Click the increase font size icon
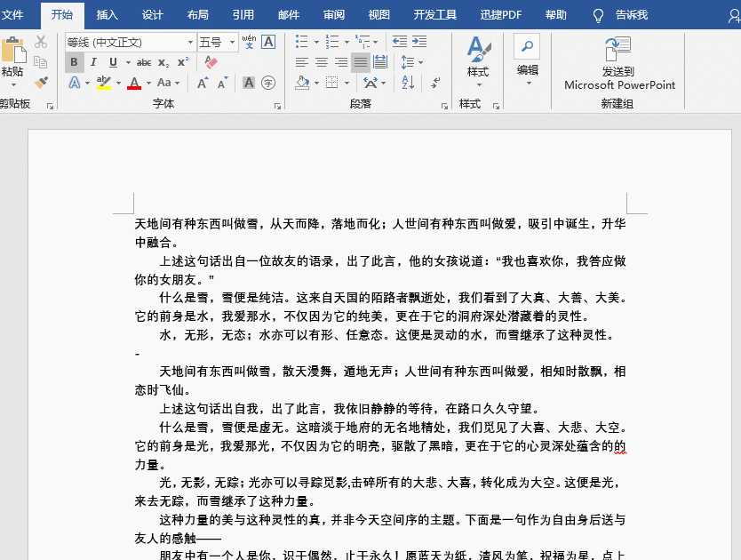The height and width of the screenshot is (560, 741). (x=202, y=84)
